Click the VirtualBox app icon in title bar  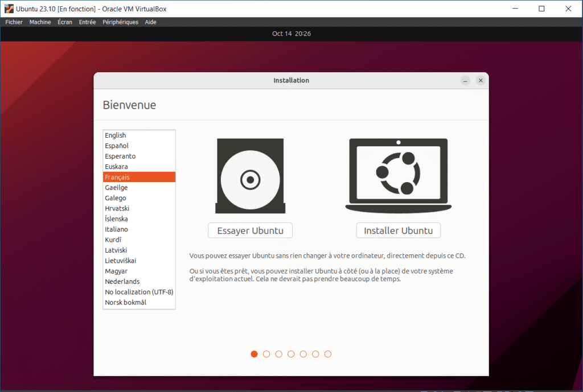click(9, 9)
